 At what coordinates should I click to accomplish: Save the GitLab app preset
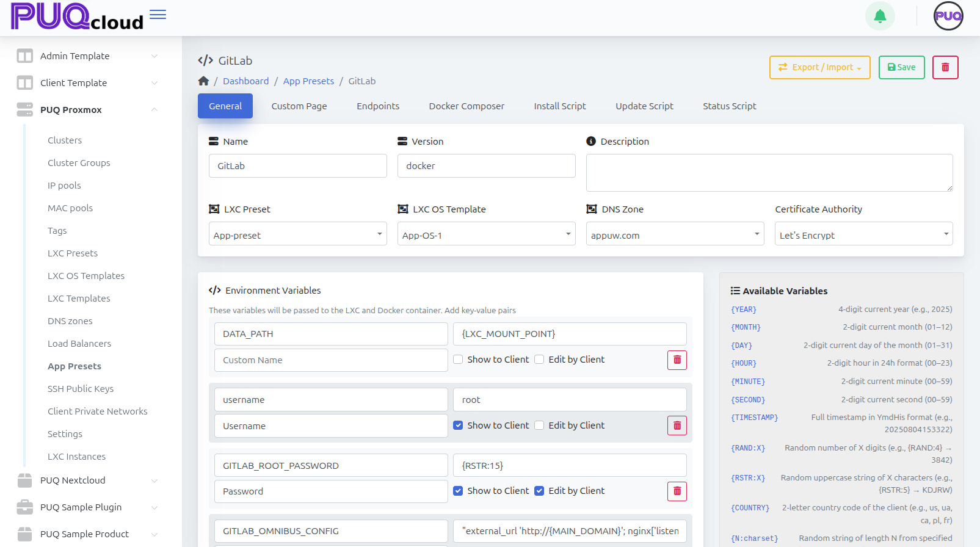(901, 67)
